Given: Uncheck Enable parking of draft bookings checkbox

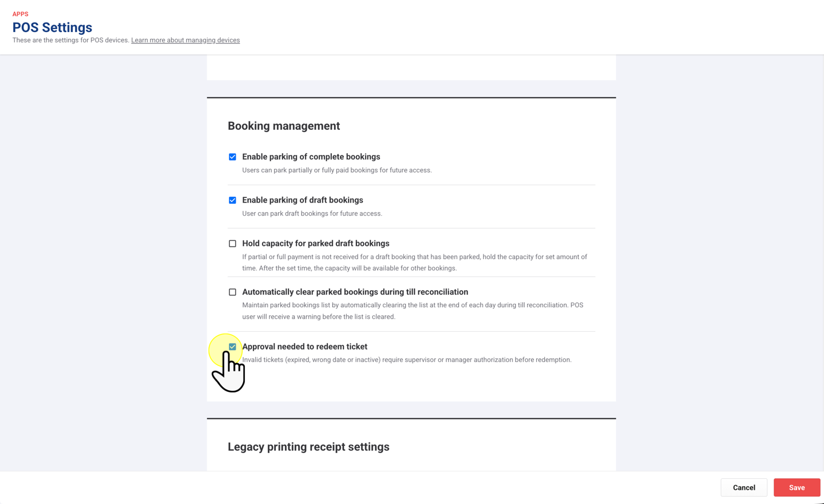Looking at the screenshot, I should [x=232, y=200].
